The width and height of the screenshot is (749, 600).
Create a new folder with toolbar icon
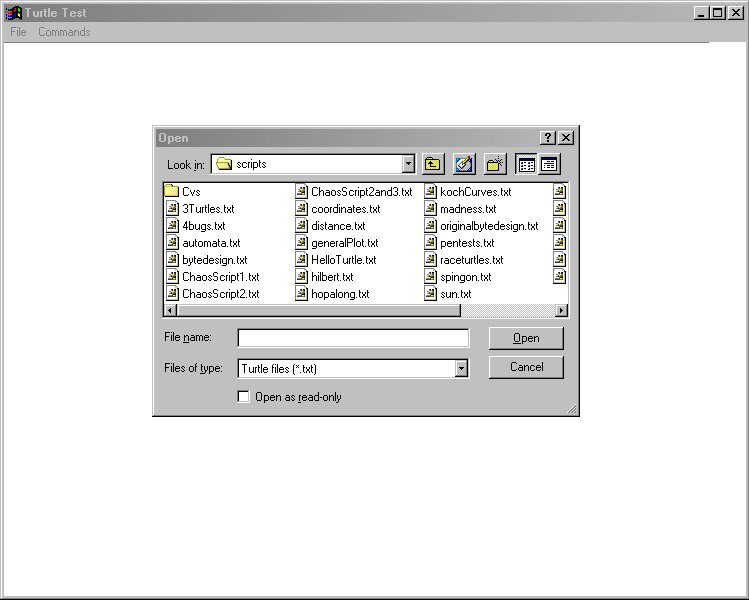pyautogui.click(x=495, y=164)
